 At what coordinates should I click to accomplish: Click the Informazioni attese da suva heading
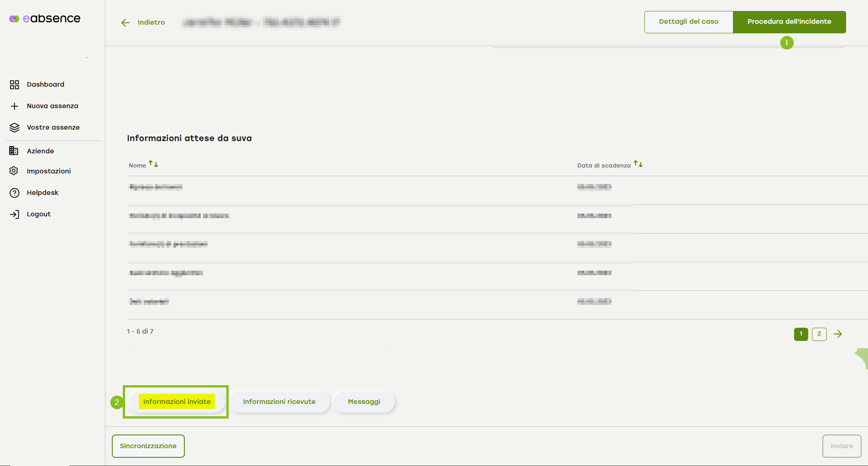(189, 138)
